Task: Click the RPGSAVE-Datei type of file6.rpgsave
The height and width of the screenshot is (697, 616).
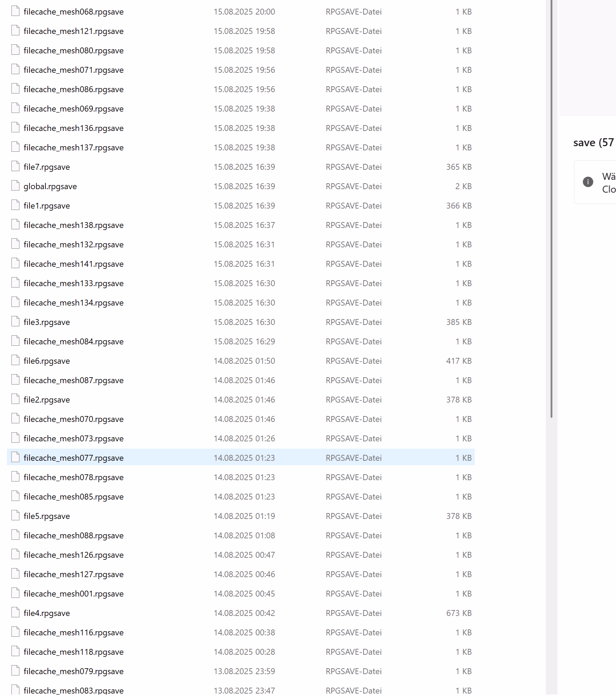Action: point(353,361)
